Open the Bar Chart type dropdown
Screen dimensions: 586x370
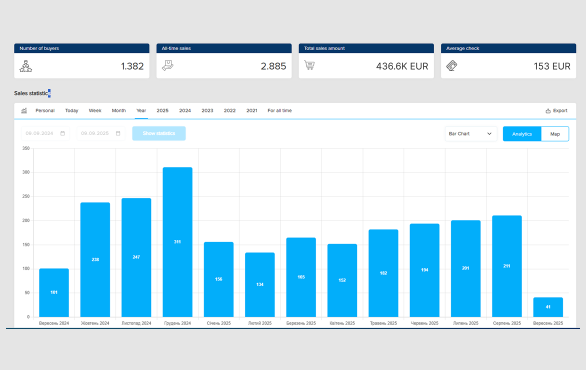pos(471,134)
